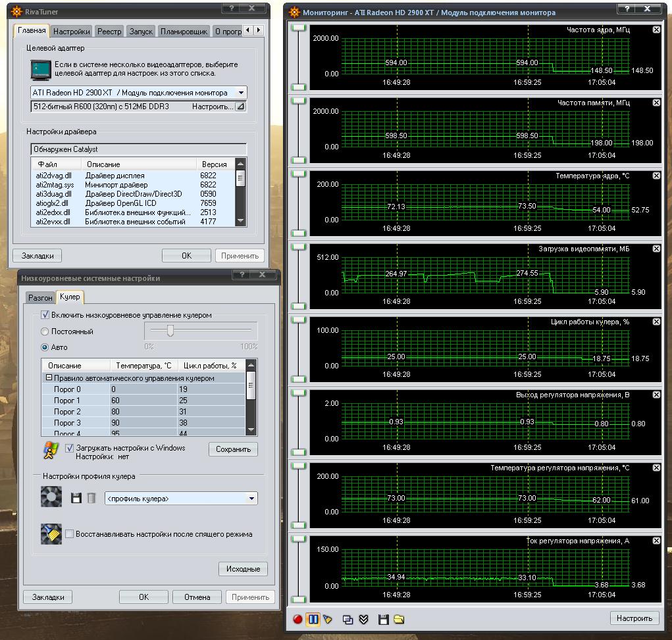This screenshot has height=640, width=672.
Task: Clear monitoring history with the broom icon
Action: 328,620
